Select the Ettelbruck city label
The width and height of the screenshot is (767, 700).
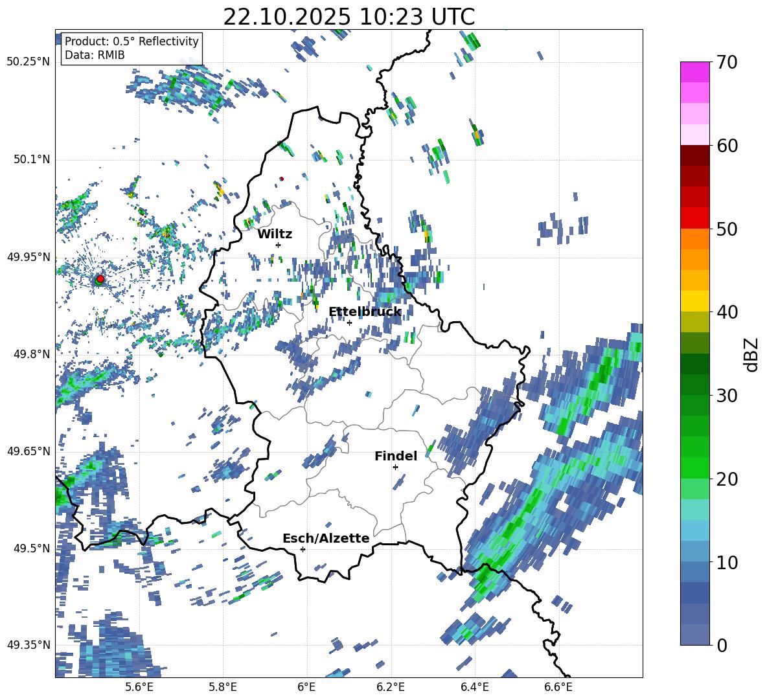365,312
